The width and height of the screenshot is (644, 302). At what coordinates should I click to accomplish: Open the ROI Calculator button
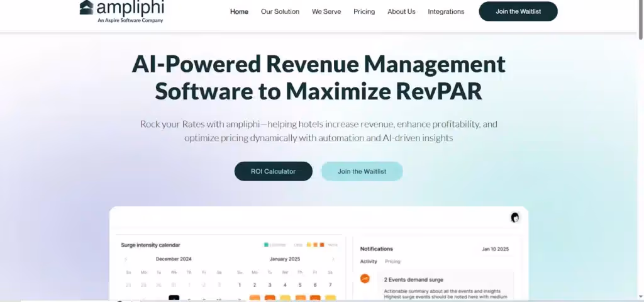coord(274,171)
